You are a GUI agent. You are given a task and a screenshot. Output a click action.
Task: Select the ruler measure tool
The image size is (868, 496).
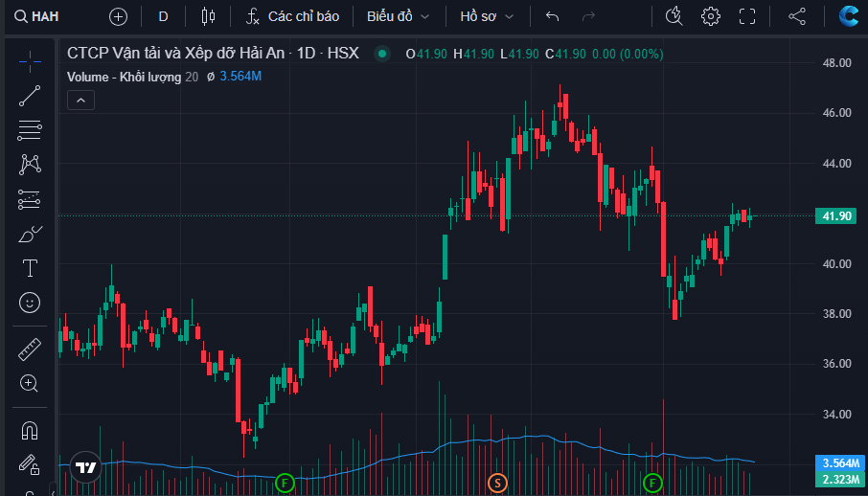(x=30, y=349)
